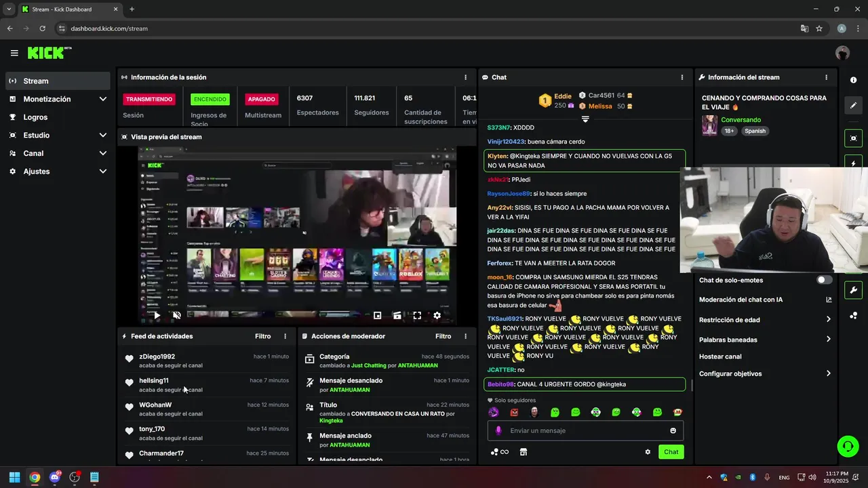Open Chat panel three-dot options
This screenshot has height=488, width=868.
682,77
